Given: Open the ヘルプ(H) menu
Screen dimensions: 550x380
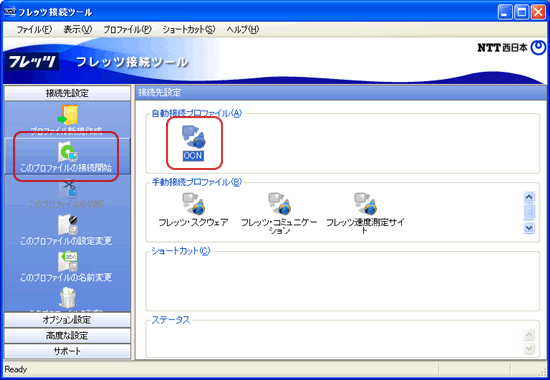Looking at the screenshot, I should [243, 29].
